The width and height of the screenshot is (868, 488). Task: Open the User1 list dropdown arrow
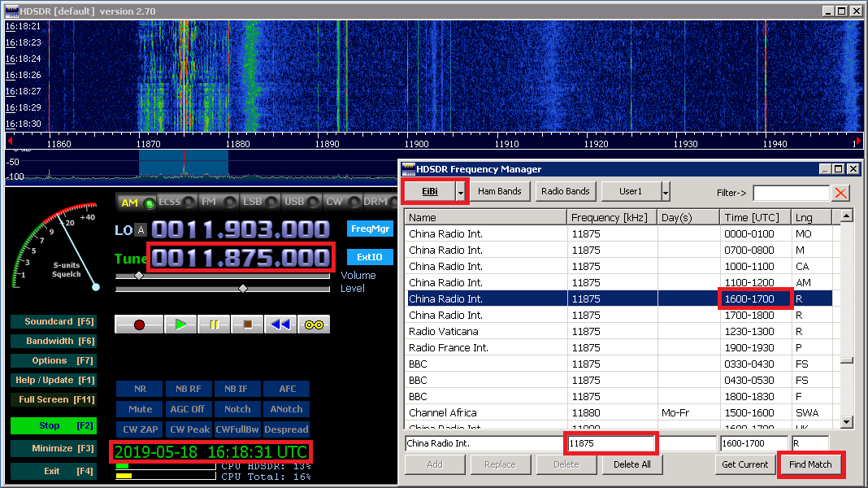point(666,192)
